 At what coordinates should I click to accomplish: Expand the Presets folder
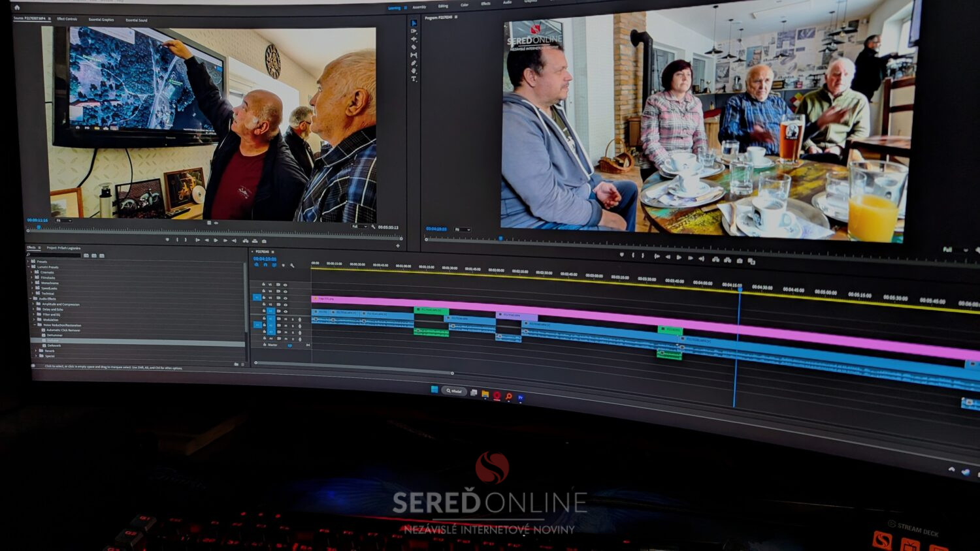tap(27, 261)
